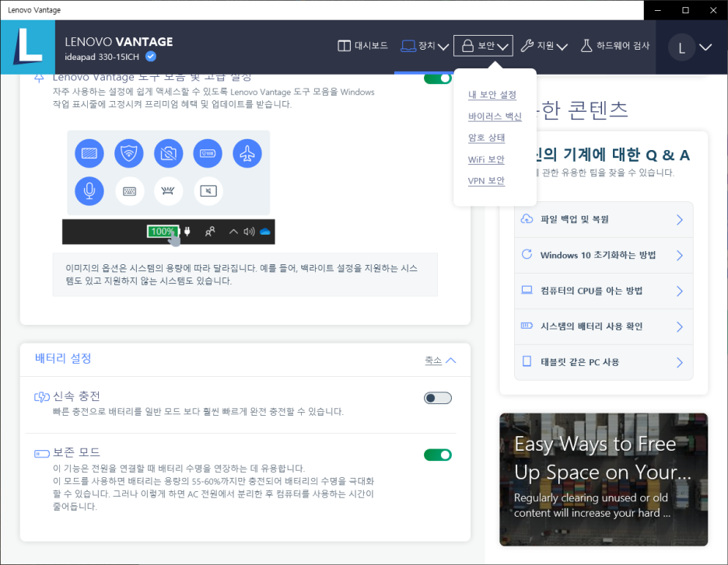Open Easy Ways to Free Up Space article
The height and width of the screenshot is (565, 728).
click(x=604, y=480)
